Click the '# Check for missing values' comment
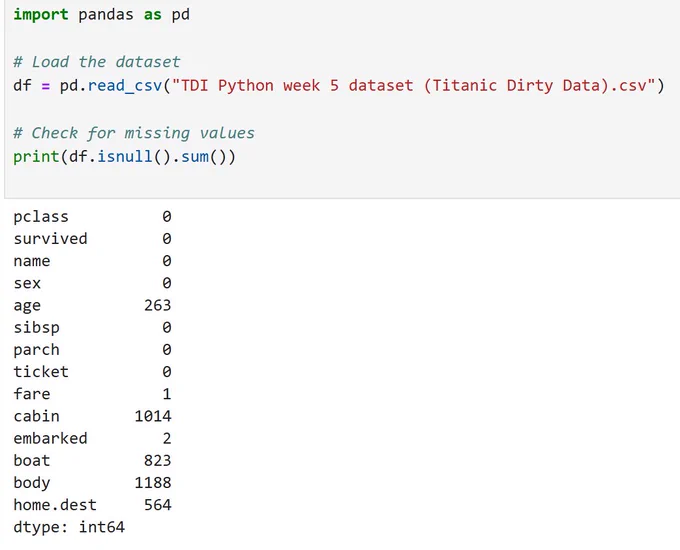The height and width of the screenshot is (550, 680). (x=134, y=133)
